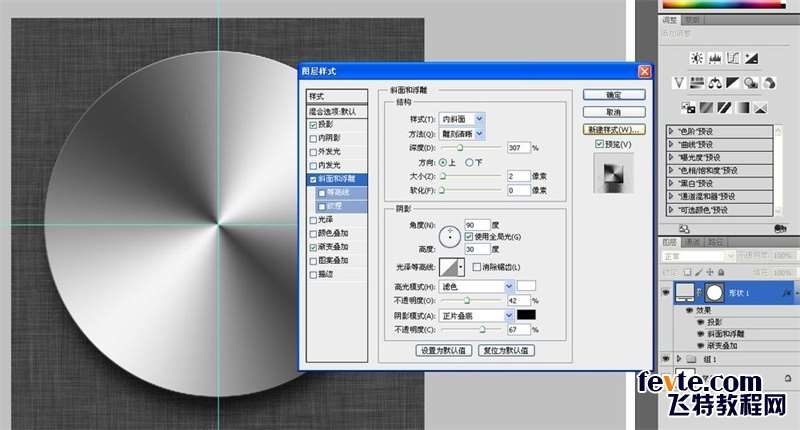
Task: Open the 样式(T) style dropdown
Action: 479,119
